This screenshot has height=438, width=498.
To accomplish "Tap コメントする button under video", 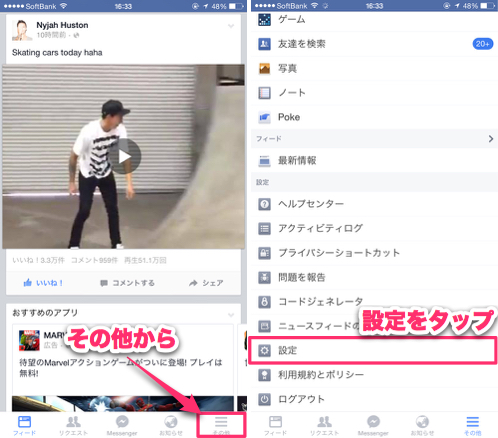I will pos(127,283).
